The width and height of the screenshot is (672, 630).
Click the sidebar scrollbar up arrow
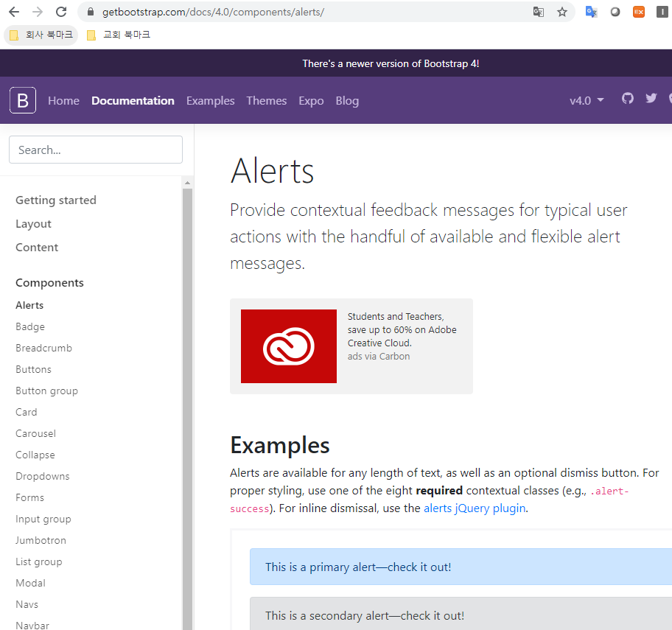coord(187,183)
